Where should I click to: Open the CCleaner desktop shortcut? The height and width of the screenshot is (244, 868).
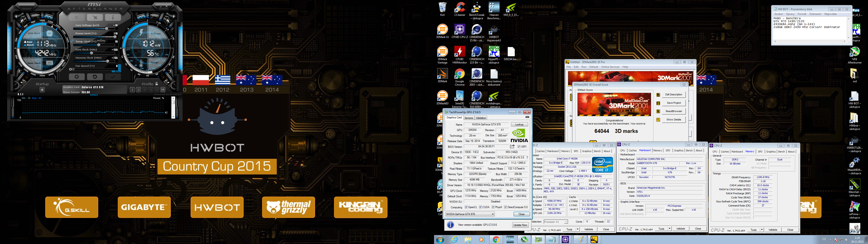[460, 9]
